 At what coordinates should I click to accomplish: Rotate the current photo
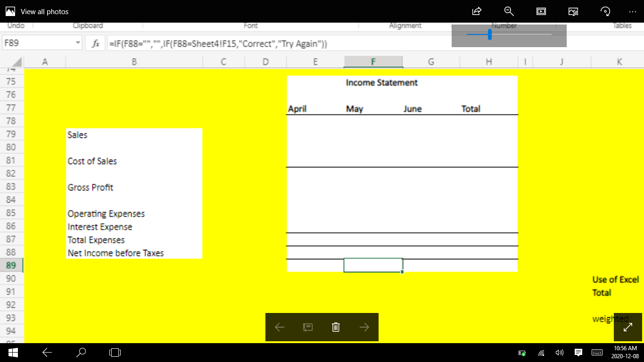(605, 11)
